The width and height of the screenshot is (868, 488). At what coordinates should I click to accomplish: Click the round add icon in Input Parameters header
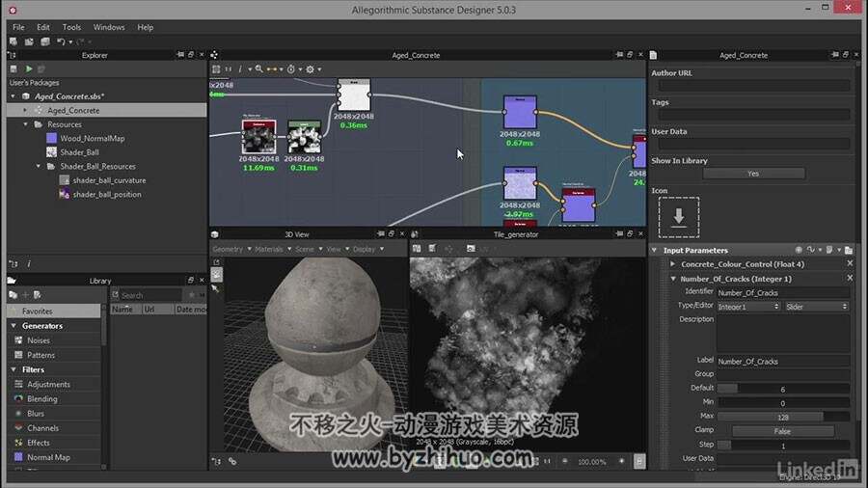click(799, 250)
